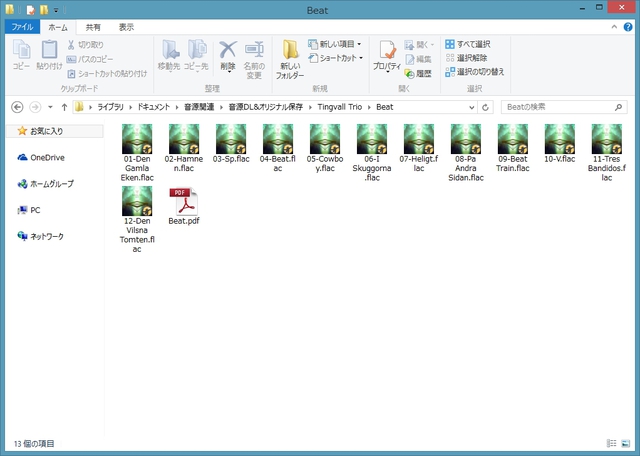Click the History (履歴) icon
The height and width of the screenshot is (456, 640).
pyautogui.click(x=418, y=73)
